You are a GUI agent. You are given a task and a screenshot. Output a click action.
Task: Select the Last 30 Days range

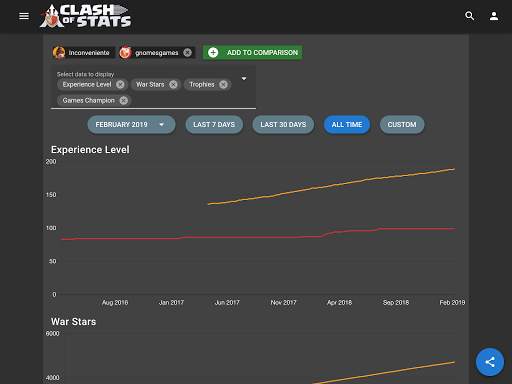pos(283,125)
